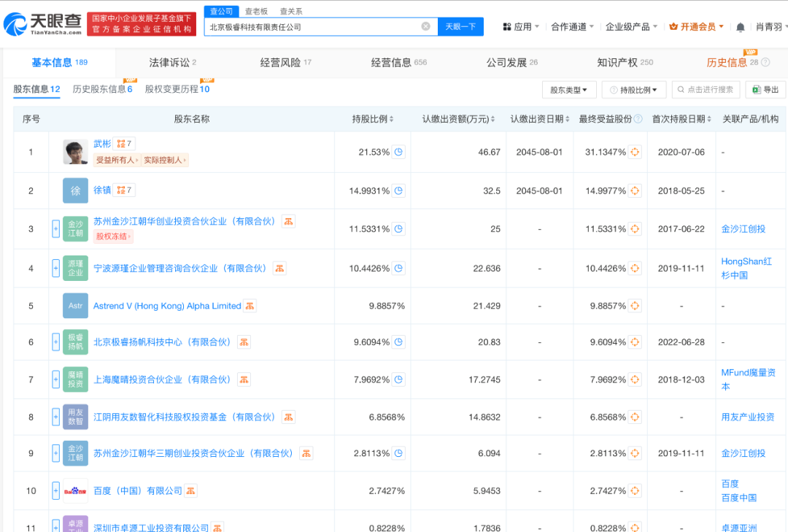Open notifications bell icon
Screen dimensions: 788x532
[x=741, y=27]
